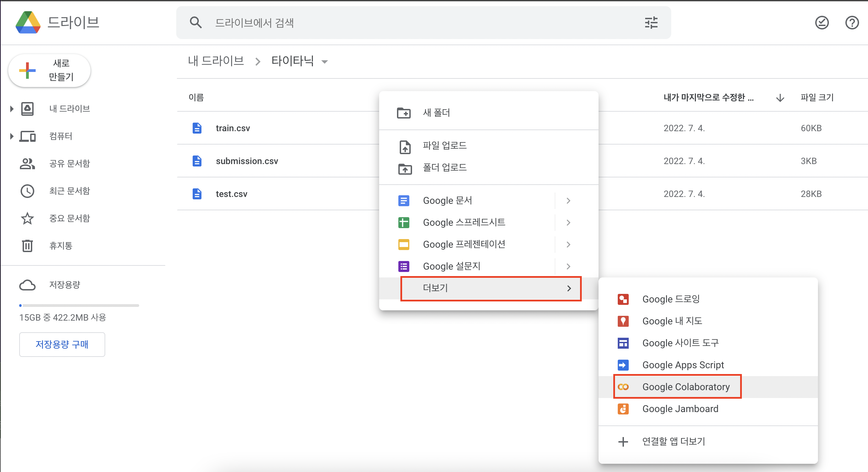Open the trash (휴지통) icon
The image size is (868, 472).
(x=27, y=246)
